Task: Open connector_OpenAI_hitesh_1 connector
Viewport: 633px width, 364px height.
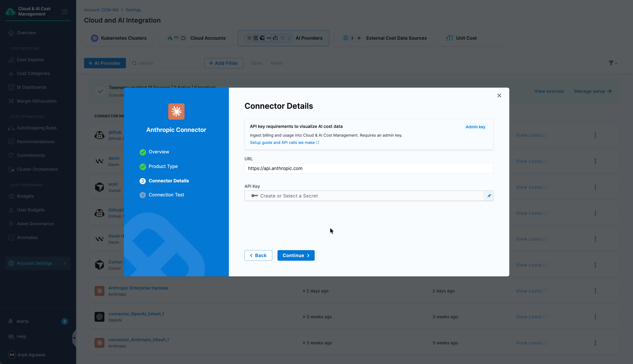Action: pyautogui.click(x=136, y=314)
